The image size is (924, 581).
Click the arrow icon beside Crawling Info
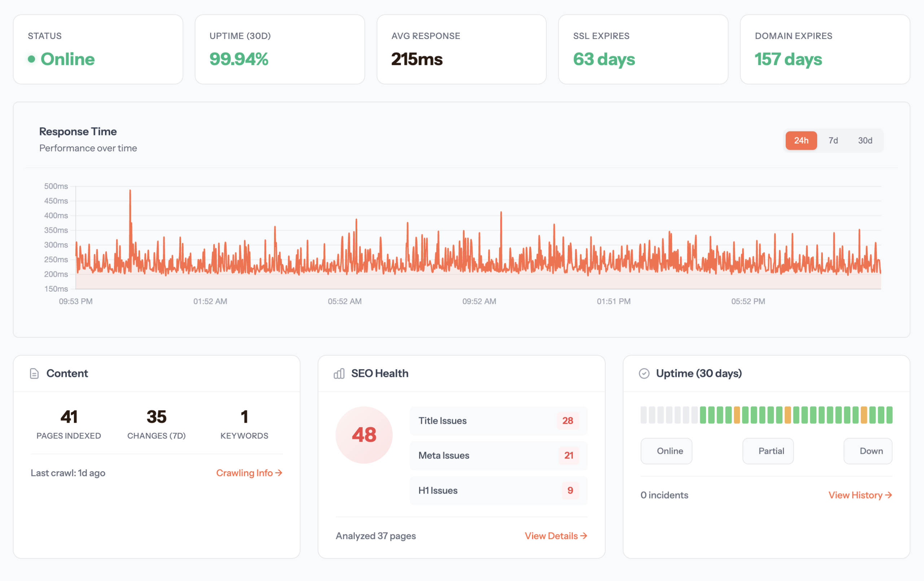coord(279,473)
